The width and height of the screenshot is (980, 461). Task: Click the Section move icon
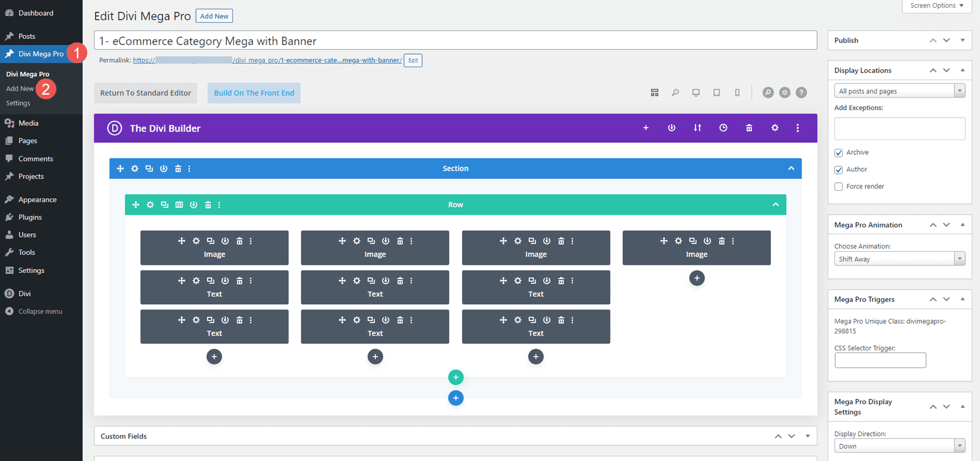[120, 169]
